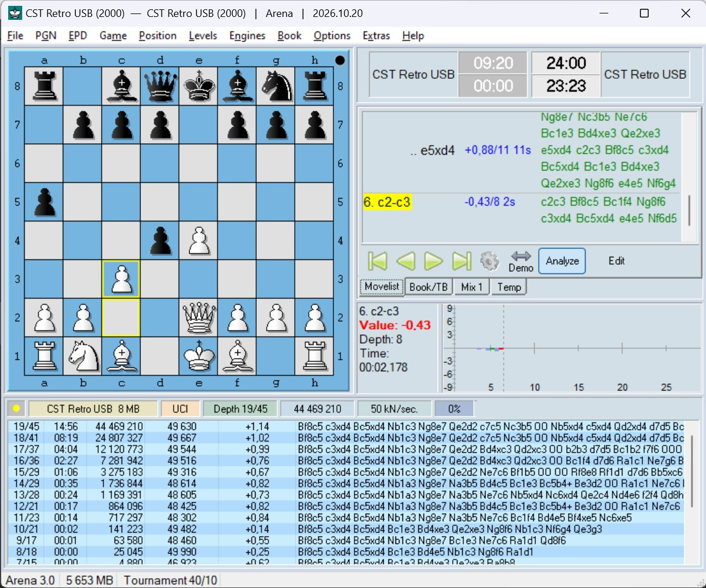Step forward one move arrow
Screen dimensions: 706x588
click(433, 261)
